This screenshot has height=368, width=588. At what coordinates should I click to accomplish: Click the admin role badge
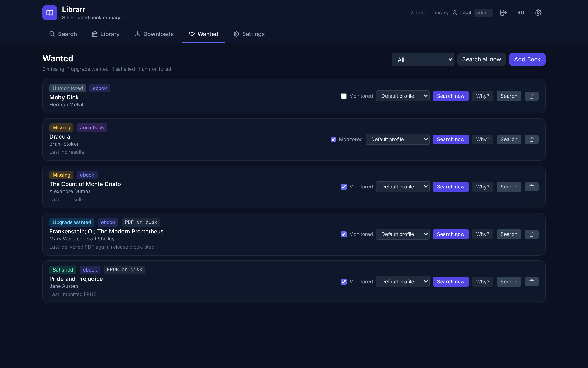[483, 13]
